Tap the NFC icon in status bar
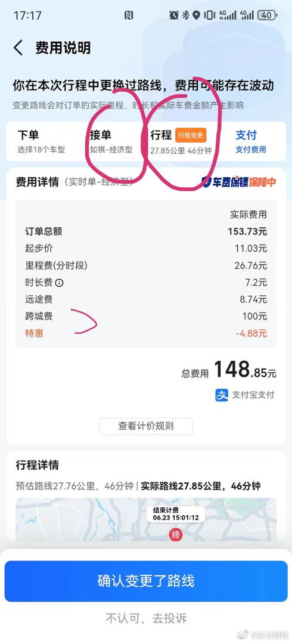The image size is (292, 644). [129, 16]
